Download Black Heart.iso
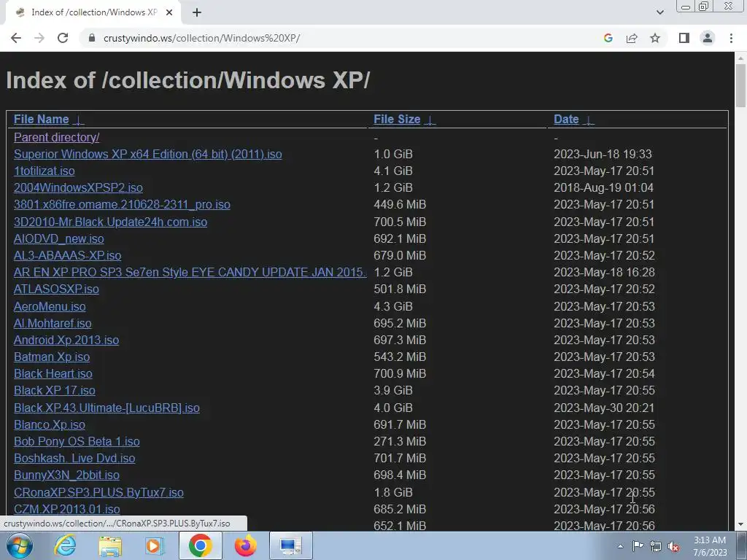This screenshot has height=560, width=747. pos(53,374)
